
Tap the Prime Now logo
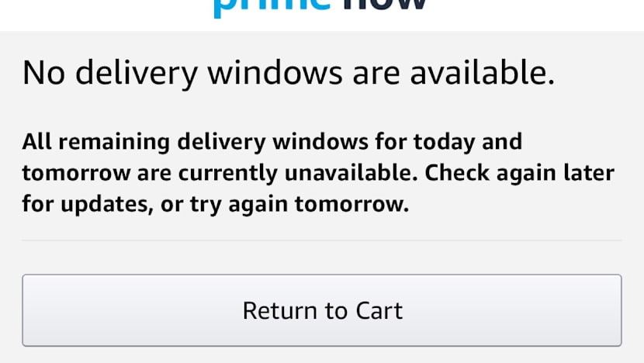pyautogui.click(x=320, y=6)
